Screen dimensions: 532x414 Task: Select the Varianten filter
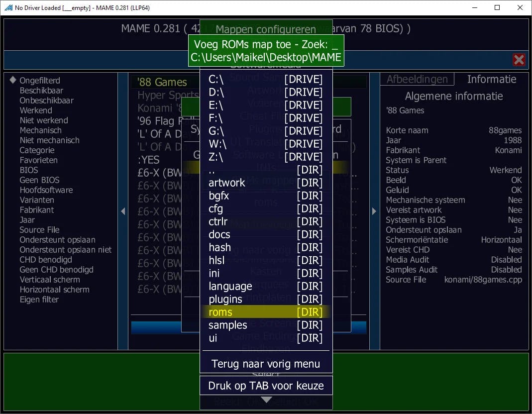coord(37,200)
